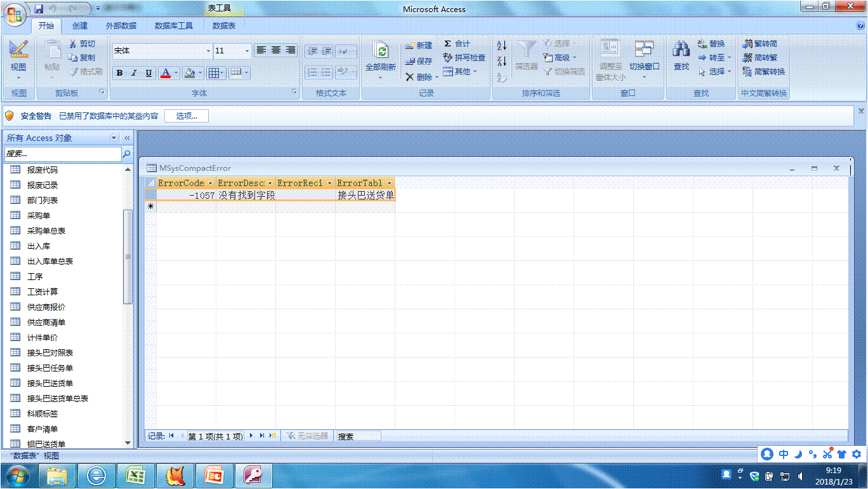Convert with 繁转简
Image resolution: width=868 pixels, height=489 pixels.
pos(760,44)
